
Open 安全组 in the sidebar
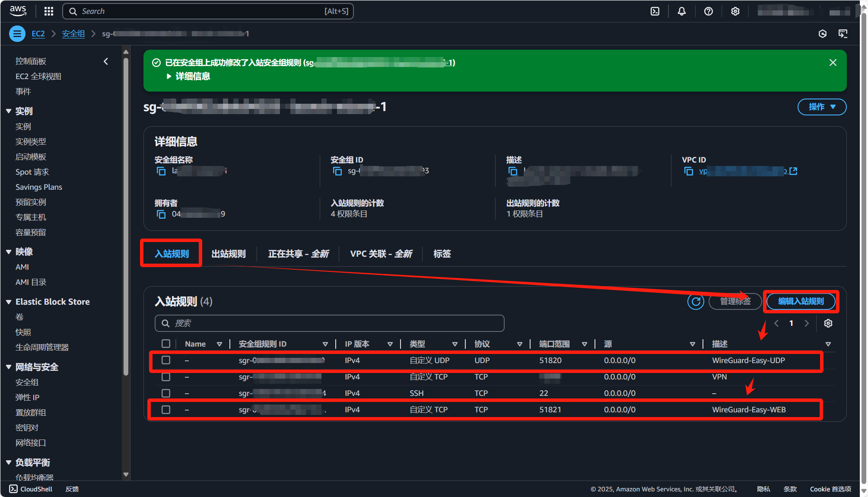(x=27, y=382)
